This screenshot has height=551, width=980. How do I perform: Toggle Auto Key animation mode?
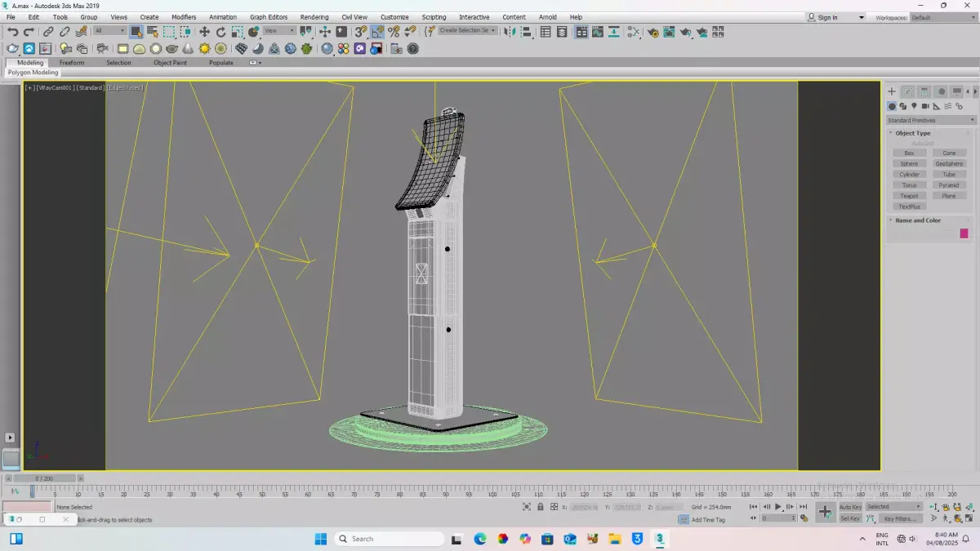(x=850, y=507)
